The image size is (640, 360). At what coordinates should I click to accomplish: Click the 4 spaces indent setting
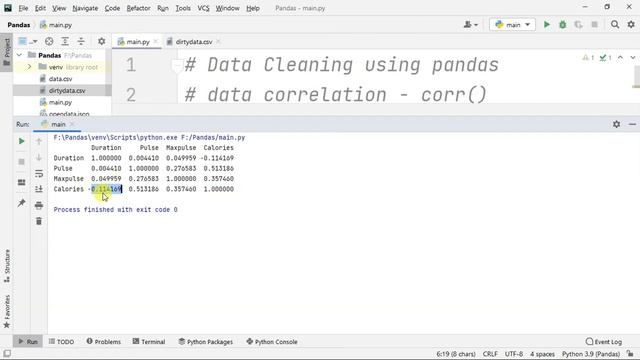(x=542, y=354)
